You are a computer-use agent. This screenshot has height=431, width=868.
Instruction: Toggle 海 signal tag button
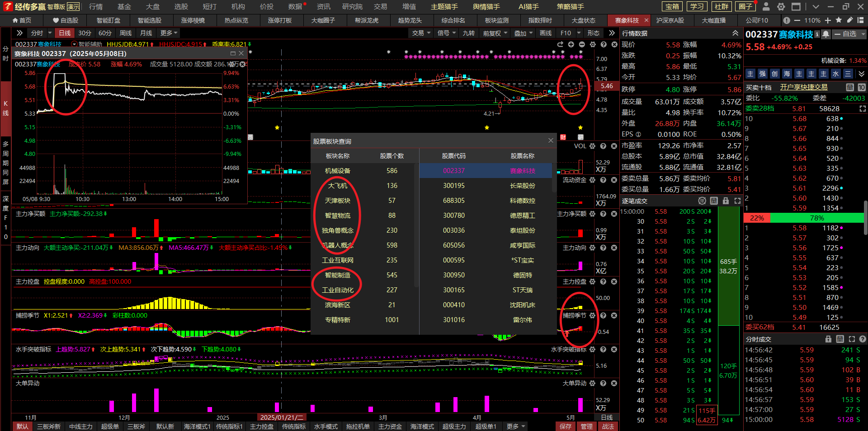[787, 74]
